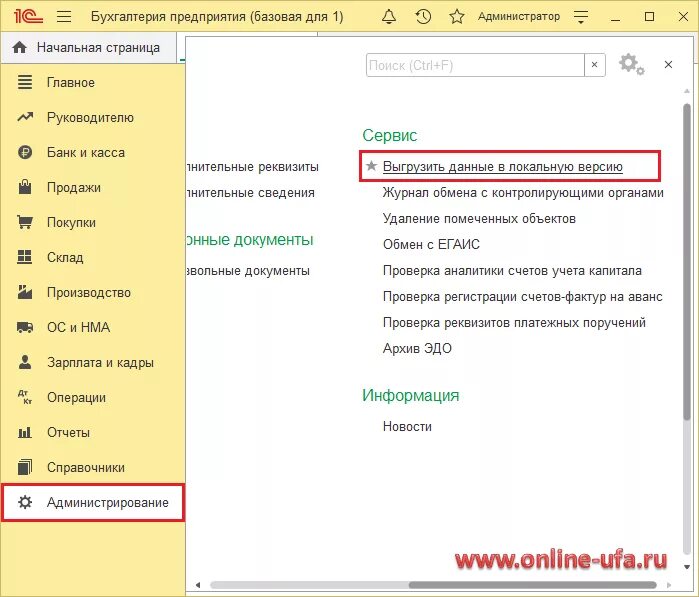The image size is (699, 597).
Task: Click the Покупки shopping cart icon
Action: (x=25, y=222)
